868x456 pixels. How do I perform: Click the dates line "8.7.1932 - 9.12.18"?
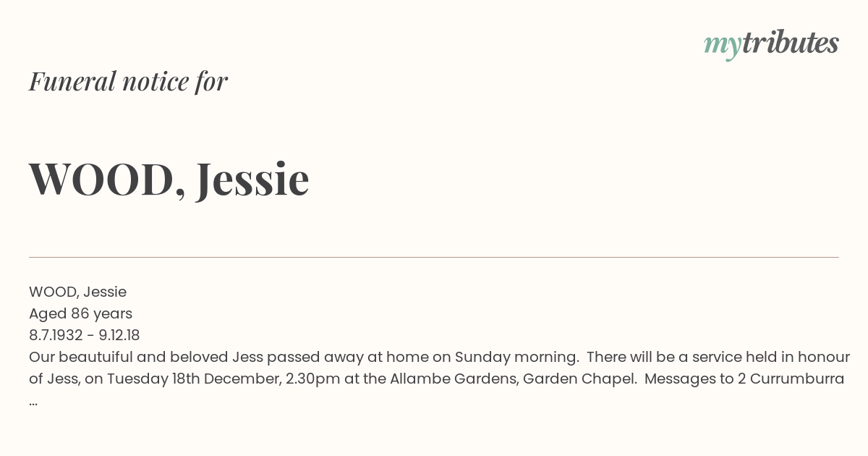click(x=84, y=335)
